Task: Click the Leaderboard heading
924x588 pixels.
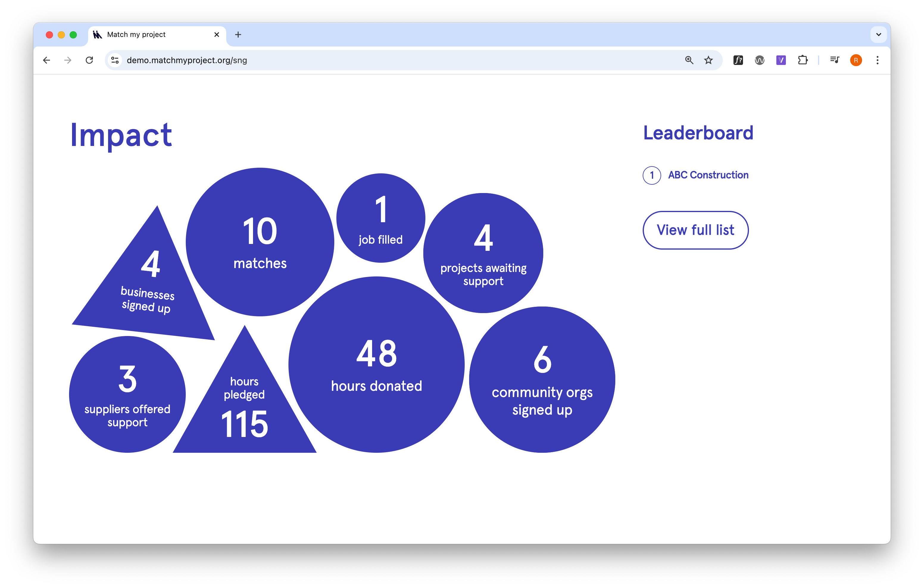Action: point(698,133)
